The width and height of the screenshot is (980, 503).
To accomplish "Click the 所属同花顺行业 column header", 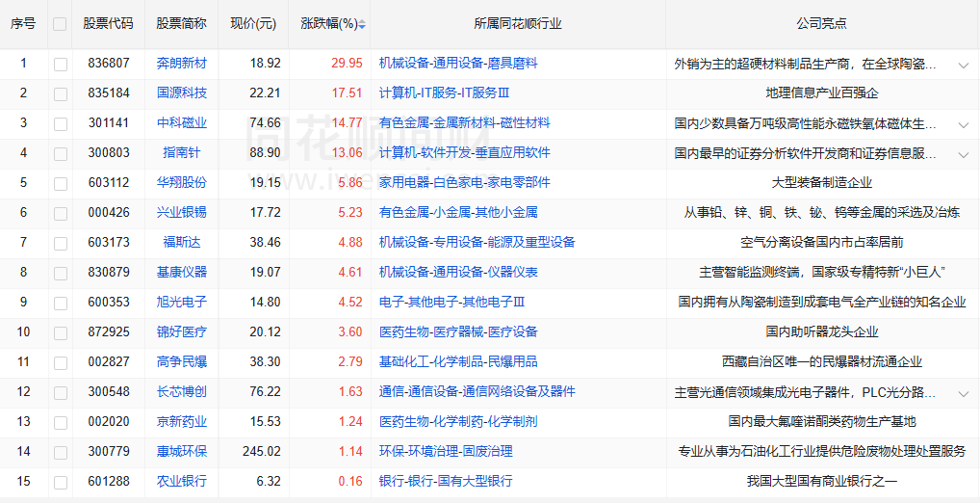I will [x=518, y=24].
